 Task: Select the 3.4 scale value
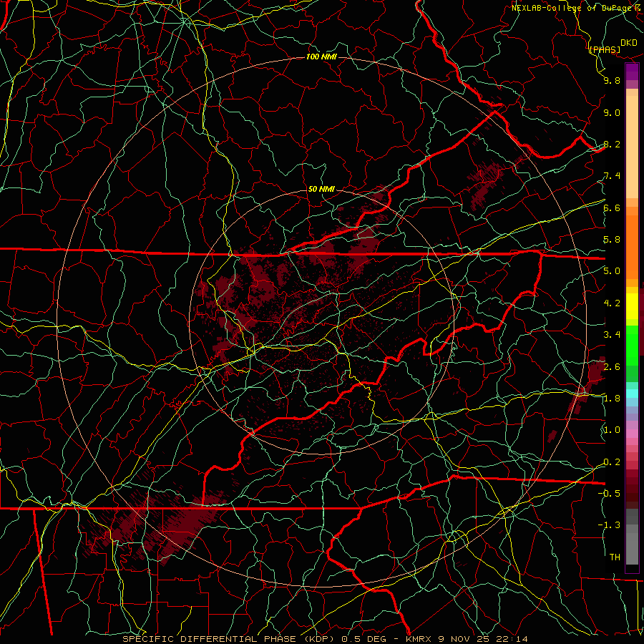coord(612,335)
